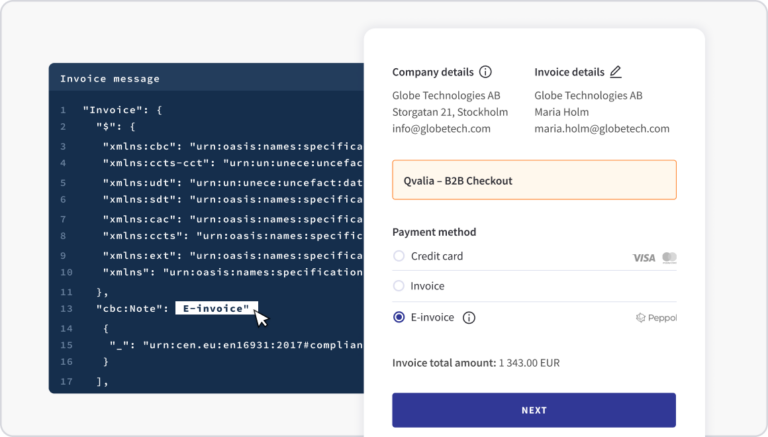Click the E-invoice info icon
Image resolution: width=768 pixels, height=437 pixels.
pos(469,318)
